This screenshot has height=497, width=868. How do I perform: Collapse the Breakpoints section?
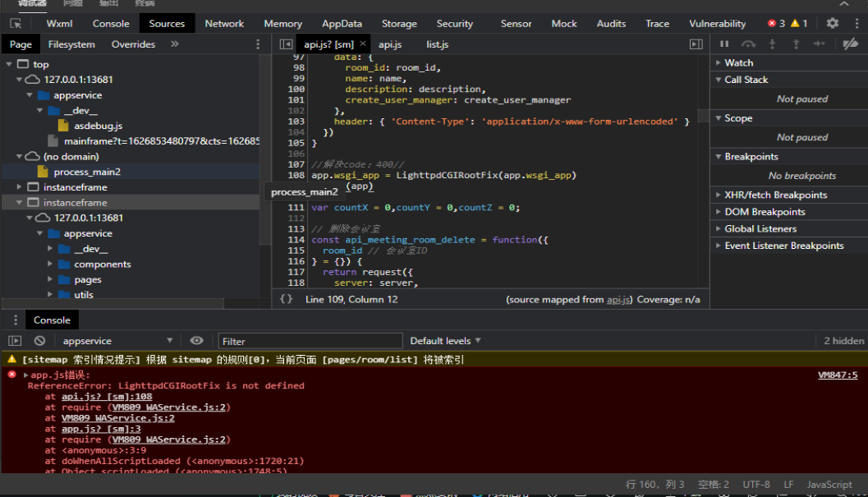[718, 157]
